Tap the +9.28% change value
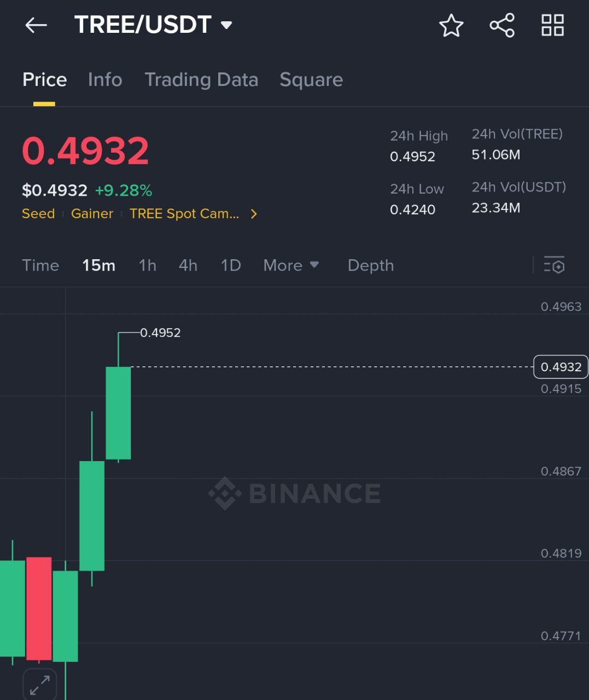 click(124, 190)
